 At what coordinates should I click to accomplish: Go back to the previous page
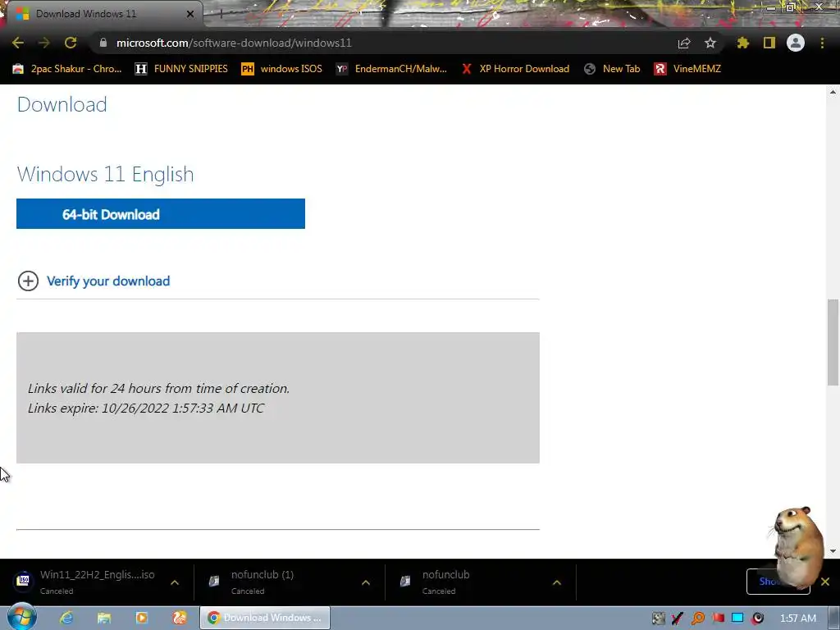(18, 43)
